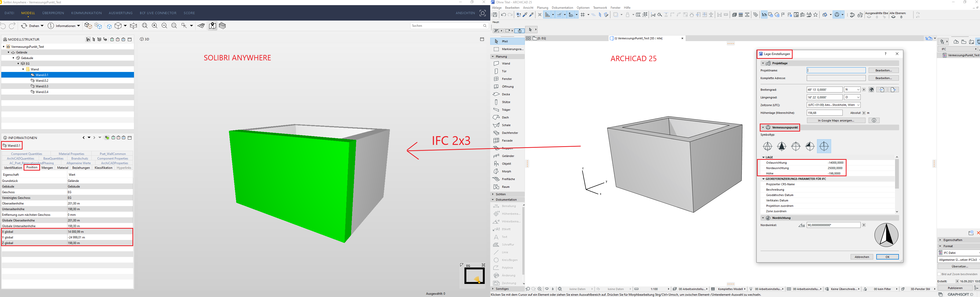Image resolution: width=980 pixels, height=297 pixels.
Task: Select the Wand tool in ArchiCAD toolbox
Action: pyautogui.click(x=506, y=64)
